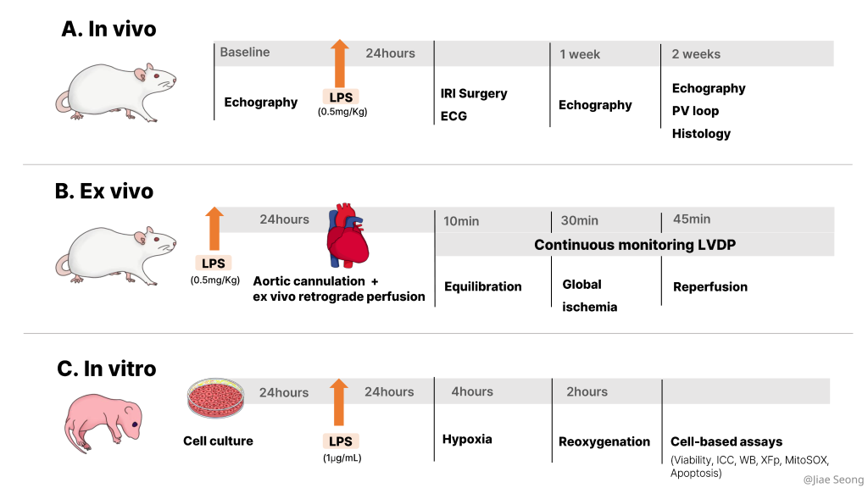Click the "Cell-based assays" label
The width and height of the screenshot is (868, 488).
coord(726,441)
